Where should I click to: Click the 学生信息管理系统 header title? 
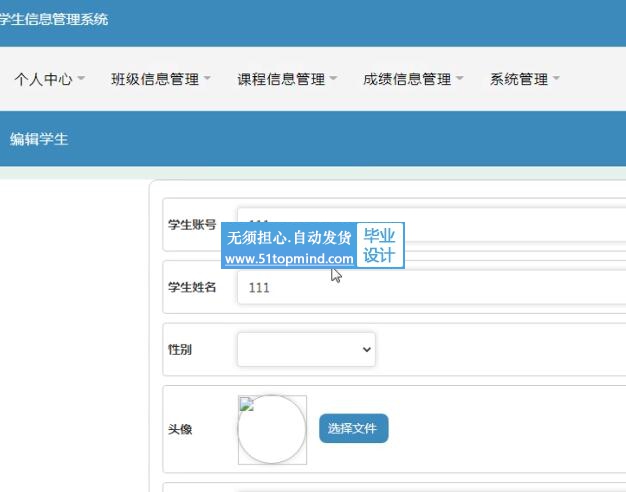point(53,19)
